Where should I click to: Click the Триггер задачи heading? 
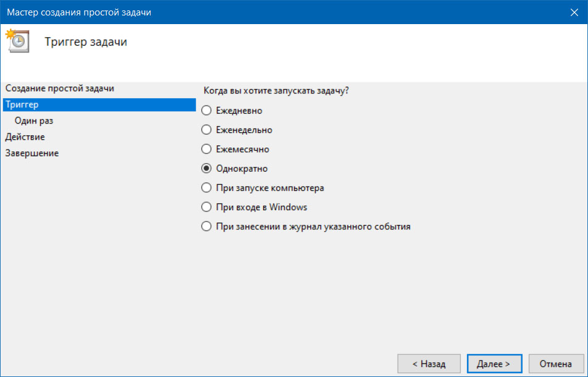point(86,41)
